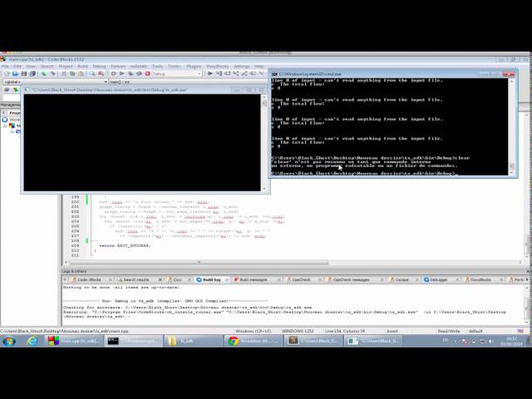
Task: Open tn_edk folder taskbar button
Action: 193,341
